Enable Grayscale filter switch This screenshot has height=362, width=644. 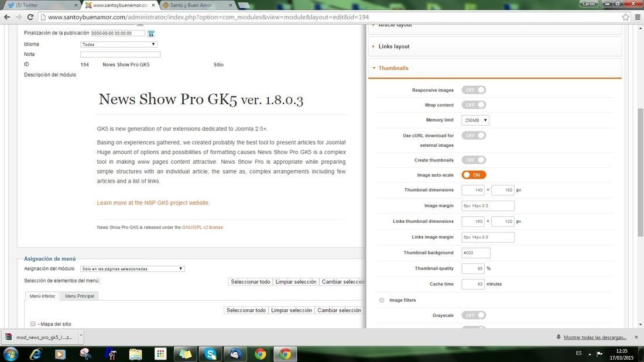click(474, 315)
